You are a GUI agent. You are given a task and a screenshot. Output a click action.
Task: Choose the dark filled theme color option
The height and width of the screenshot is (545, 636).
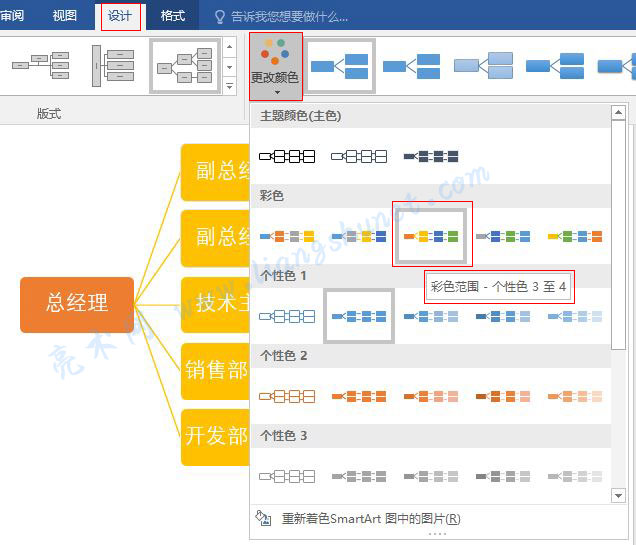click(x=431, y=156)
